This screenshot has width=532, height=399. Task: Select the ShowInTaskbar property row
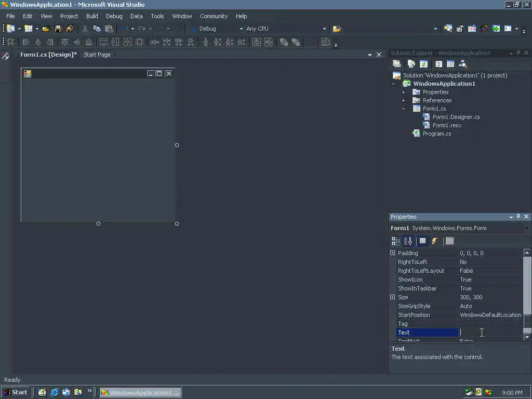click(x=459, y=288)
